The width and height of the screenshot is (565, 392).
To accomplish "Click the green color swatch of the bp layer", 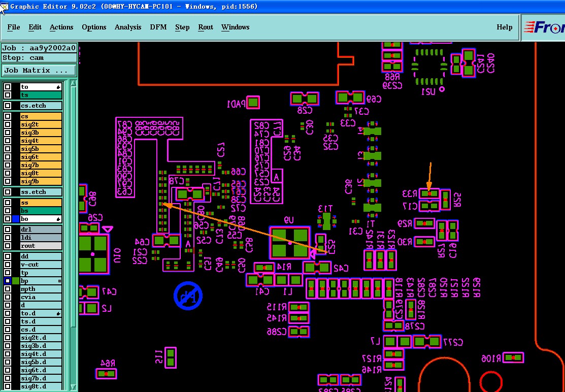I will point(16,281).
